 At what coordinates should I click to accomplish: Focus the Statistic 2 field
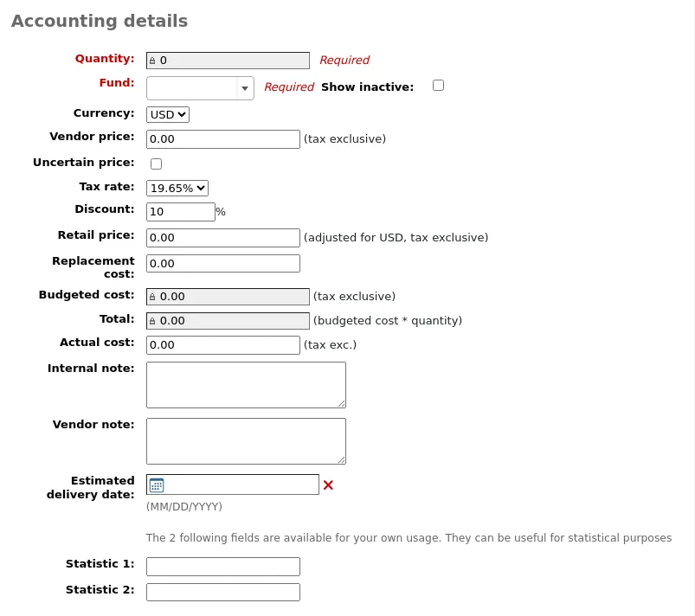click(x=223, y=592)
